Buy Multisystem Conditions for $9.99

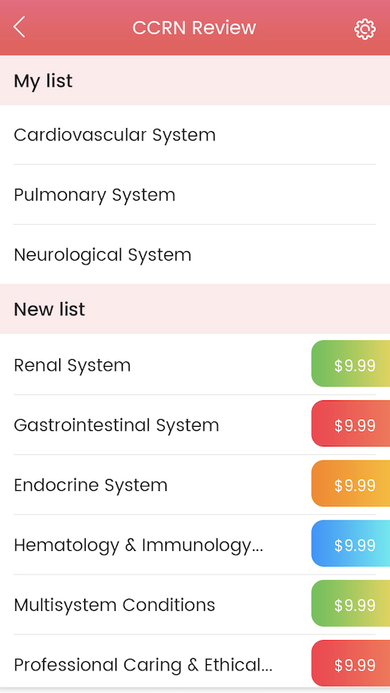point(351,603)
